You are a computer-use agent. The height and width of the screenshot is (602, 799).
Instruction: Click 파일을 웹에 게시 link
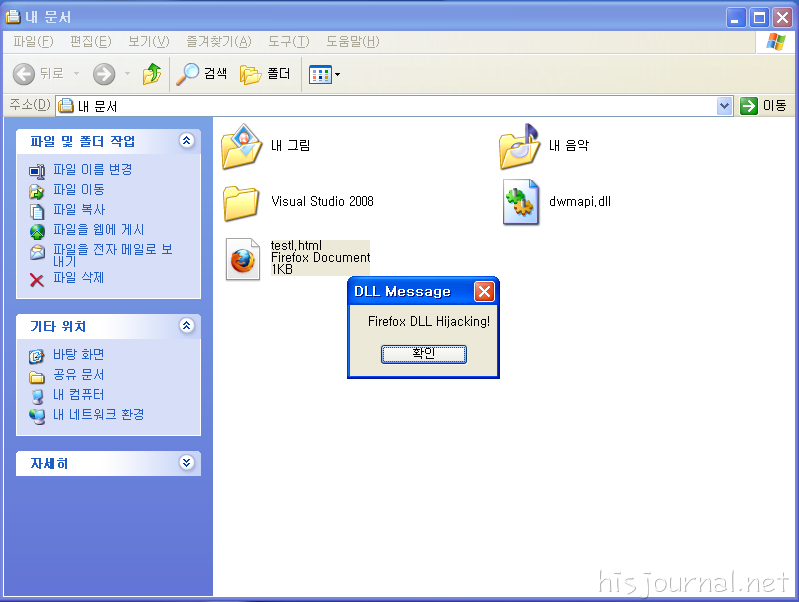tap(98, 230)
